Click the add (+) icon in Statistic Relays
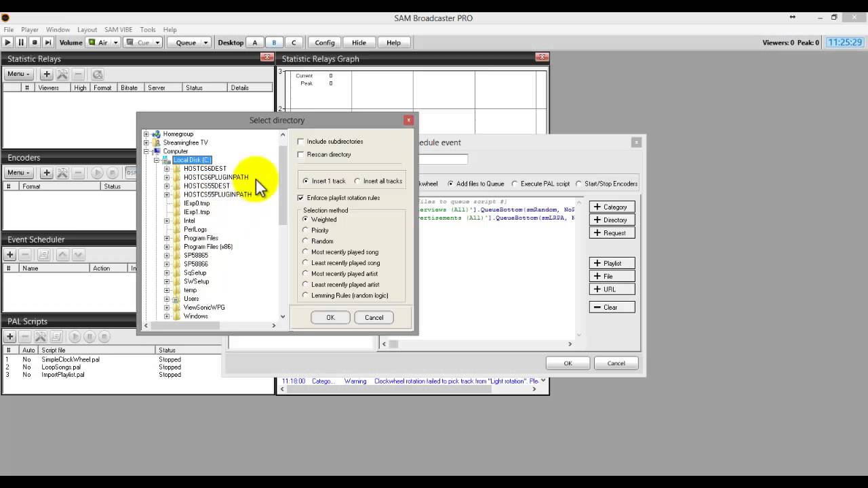The image size is (868, 488). point(47,74)
